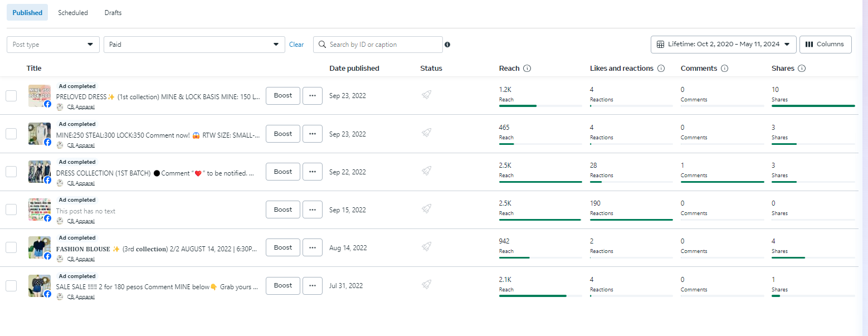Click rocket status icon for Sep 15 post
Screen dimensions: 868x336
click(x=426, y=209)
